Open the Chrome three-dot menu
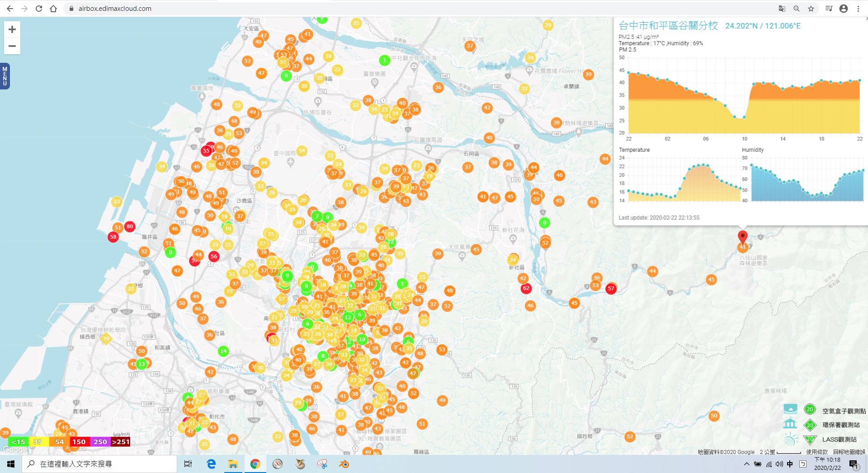Image resolution: width=868 pixels, height=473 pixels. click(x=858, y=9)
